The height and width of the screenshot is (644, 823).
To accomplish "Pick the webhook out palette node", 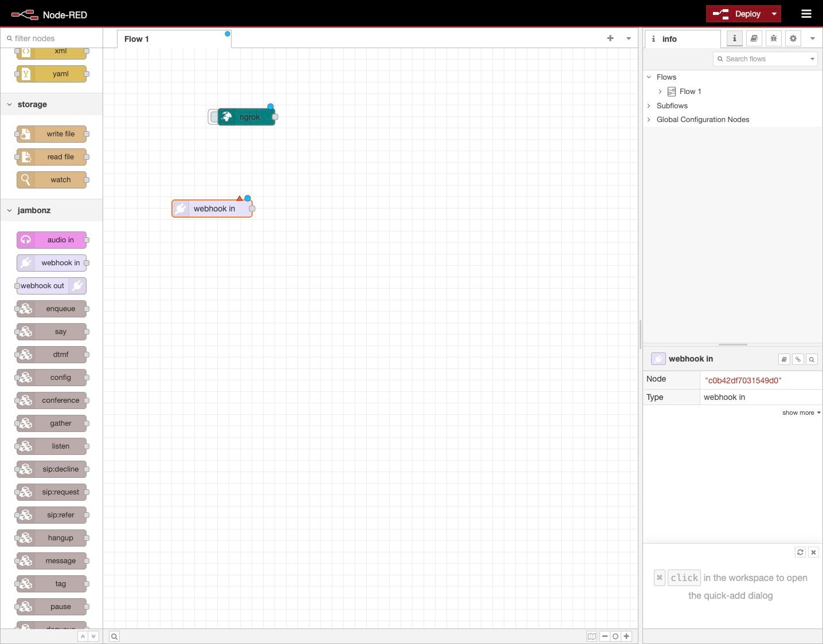I will pos(52,286).
